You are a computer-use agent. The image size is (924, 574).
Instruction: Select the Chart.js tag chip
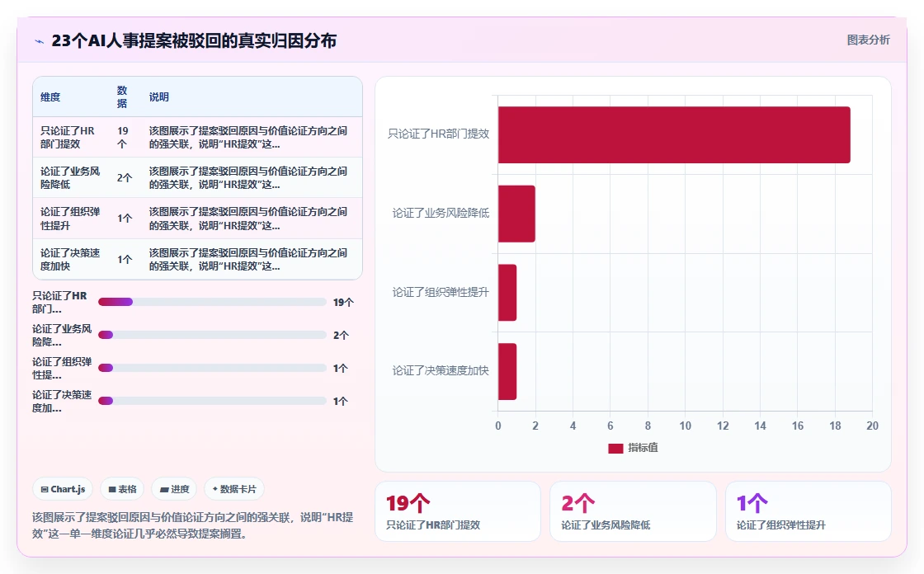63,489
